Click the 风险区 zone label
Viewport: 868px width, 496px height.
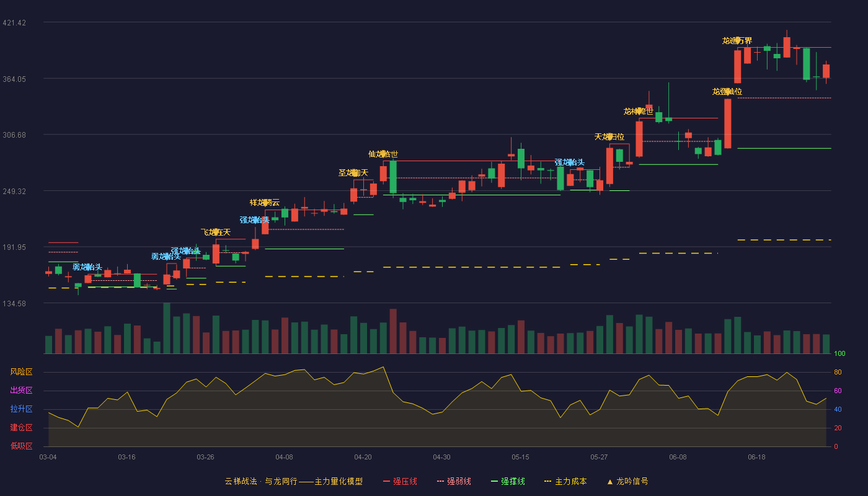tap(21, 372)
